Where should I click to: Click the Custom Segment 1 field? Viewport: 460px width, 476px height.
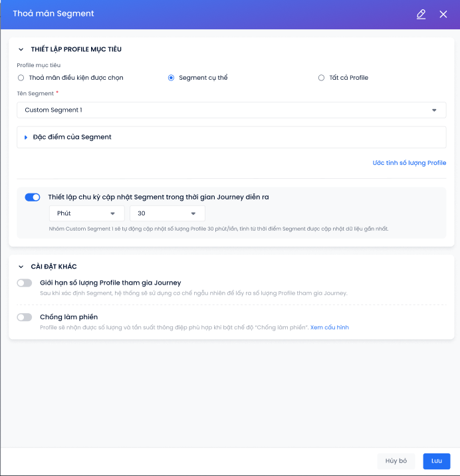click(231, 110)
